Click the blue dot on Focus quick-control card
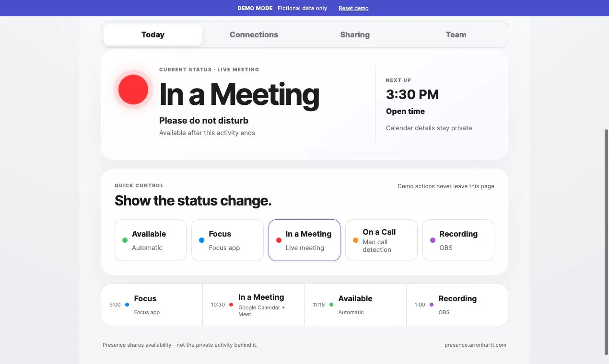This screenshot has height=364, width=609. point(201,240)
